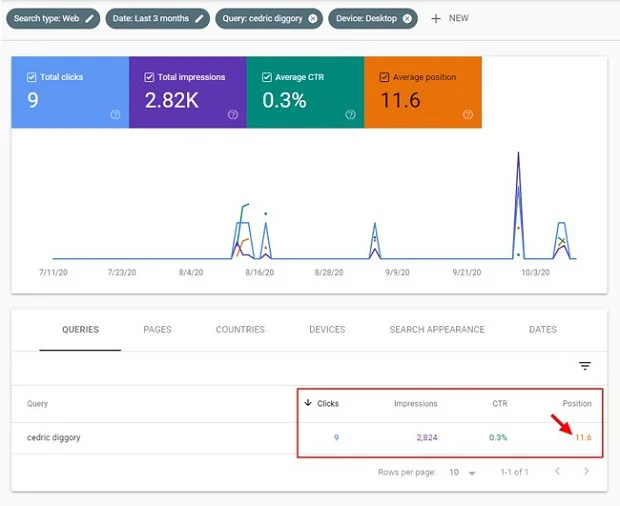Expand the Rows per page dropdown
This screenshot has width=620, height=506.
(x=462, y=471)
